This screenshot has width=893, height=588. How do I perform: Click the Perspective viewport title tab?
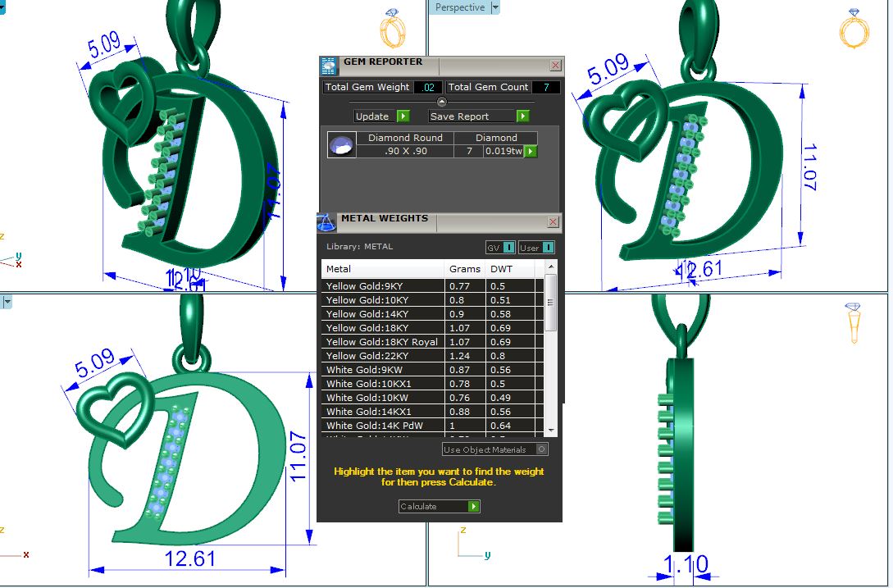tap(459, 7)
